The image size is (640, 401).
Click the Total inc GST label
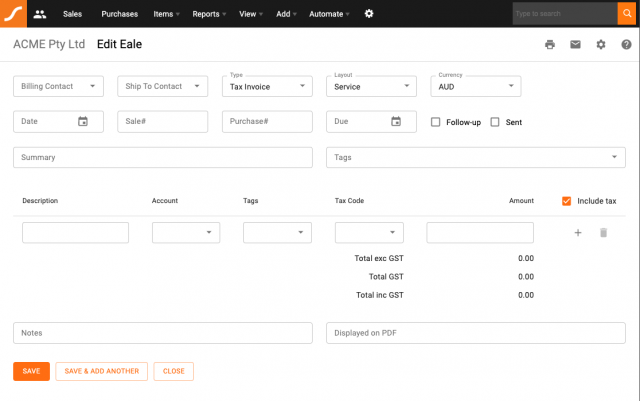pyautogui.click(x=380, y=295)
